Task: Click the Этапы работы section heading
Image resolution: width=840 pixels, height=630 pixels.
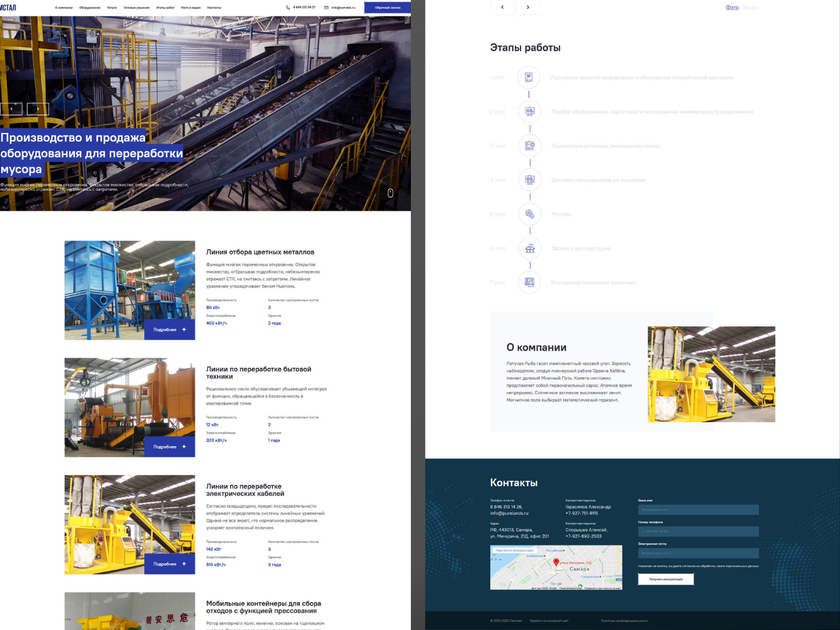Action: click(x=526, y=48)
